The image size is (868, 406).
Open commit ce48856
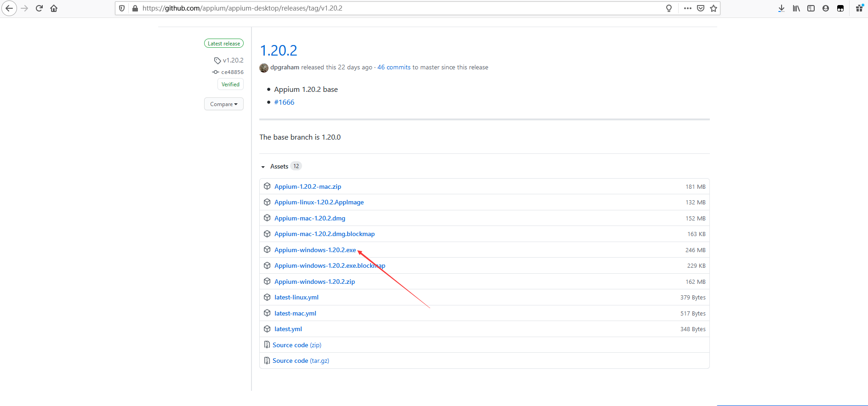232,72
